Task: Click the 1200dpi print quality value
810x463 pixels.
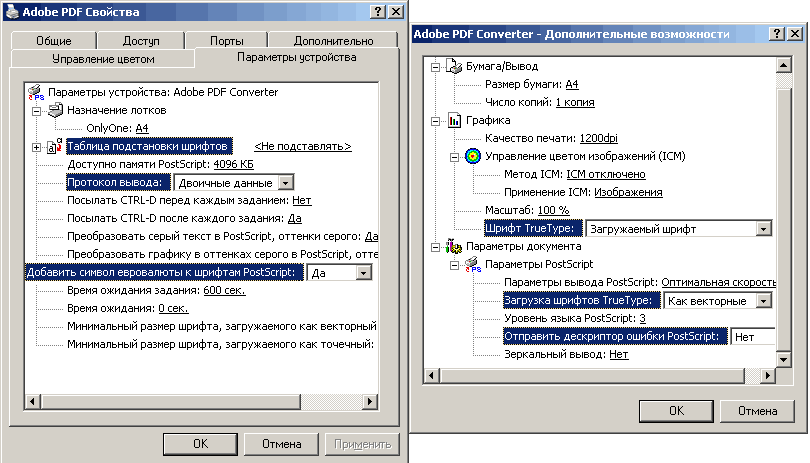Action: 599,138
